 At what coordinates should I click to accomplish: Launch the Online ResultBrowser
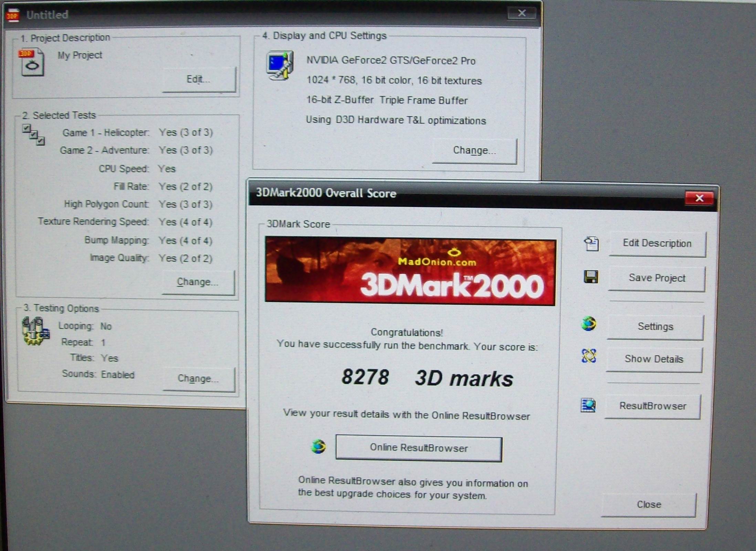(x=419, y=448)
